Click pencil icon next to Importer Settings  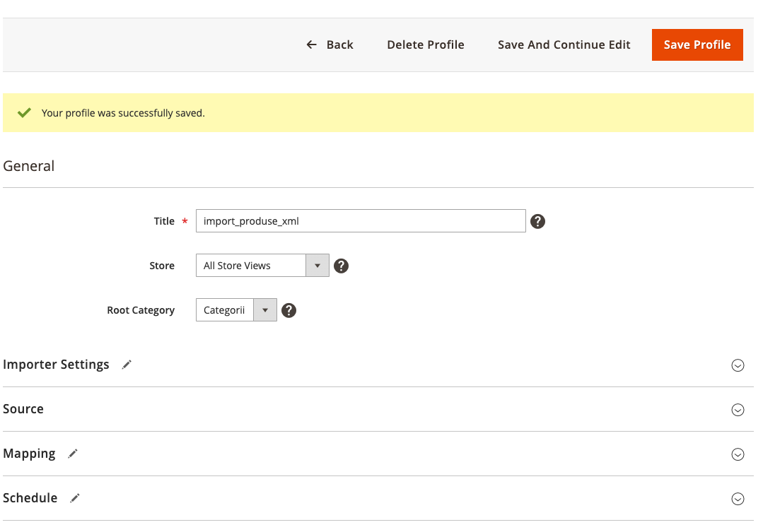pos(127,365)
